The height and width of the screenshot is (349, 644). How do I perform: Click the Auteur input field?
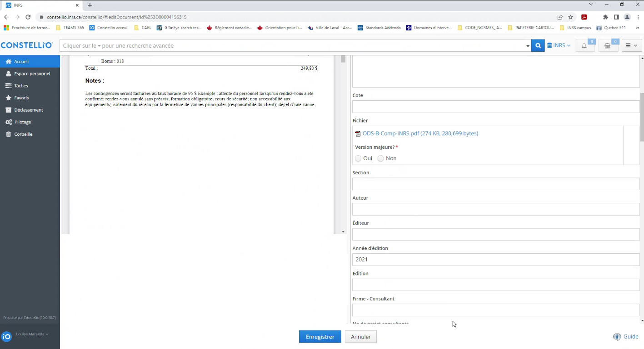tap(496, 209)
